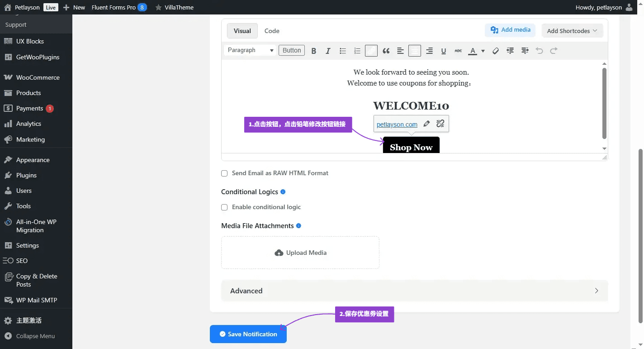This screenshot has height=349, width=644.
Task: Open the Add Shortcodes dropdown
Action: click(x=572, y=31)
